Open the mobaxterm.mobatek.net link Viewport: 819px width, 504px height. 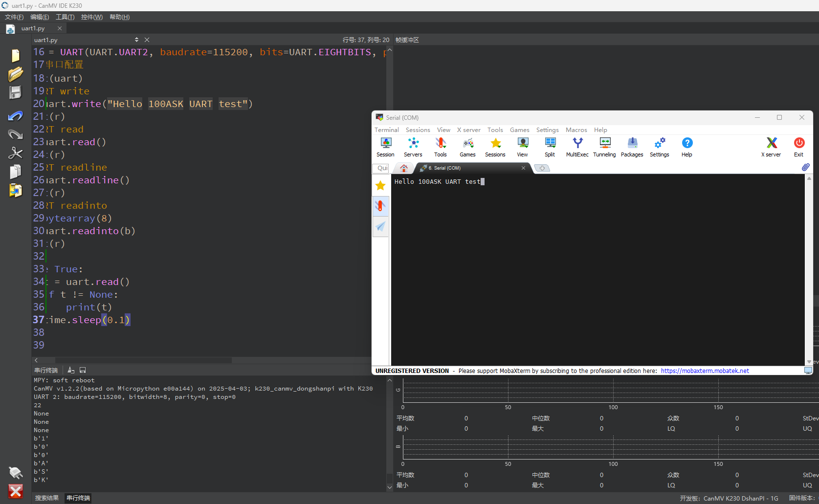pos(705,371)
